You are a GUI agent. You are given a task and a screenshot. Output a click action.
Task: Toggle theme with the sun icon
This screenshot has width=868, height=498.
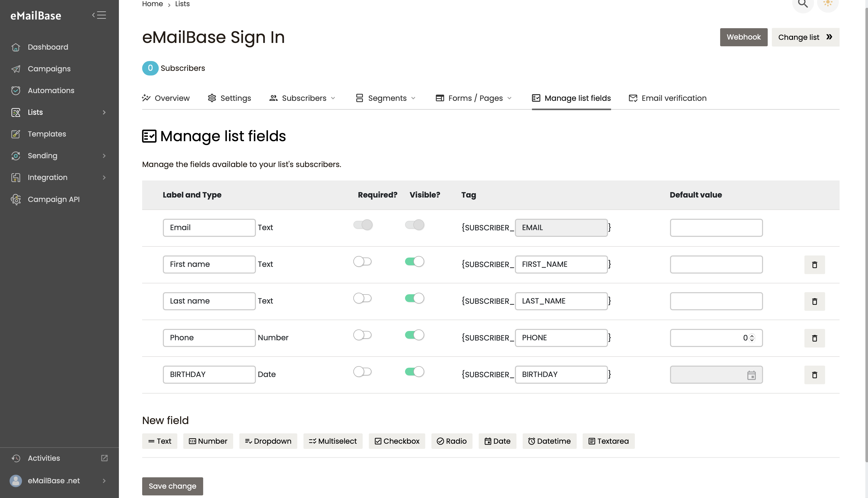coord(828,3)
